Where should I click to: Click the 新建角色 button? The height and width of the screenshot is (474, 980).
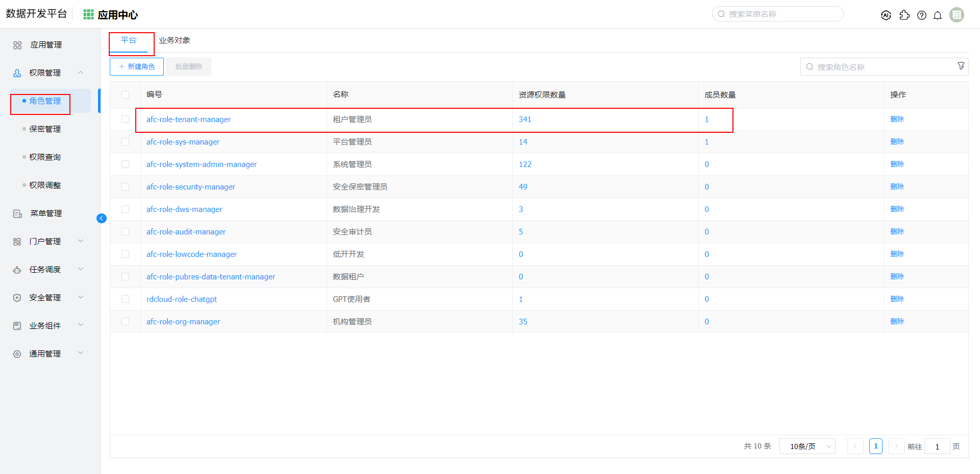point(137,66)
